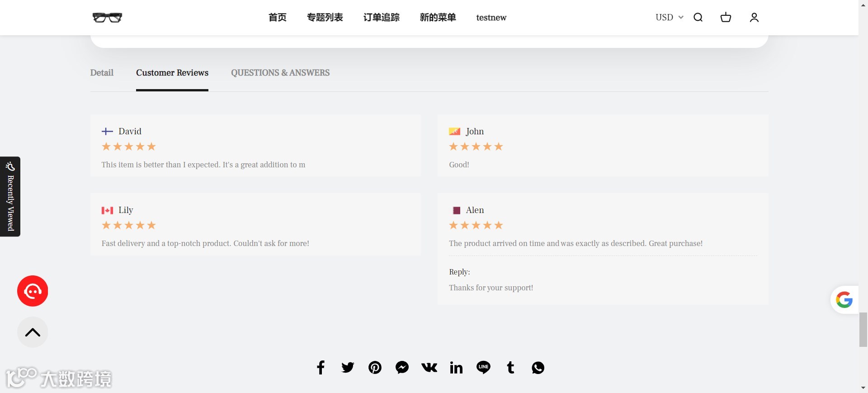
Task: Share via LINE icon
Action: (483, 367)
